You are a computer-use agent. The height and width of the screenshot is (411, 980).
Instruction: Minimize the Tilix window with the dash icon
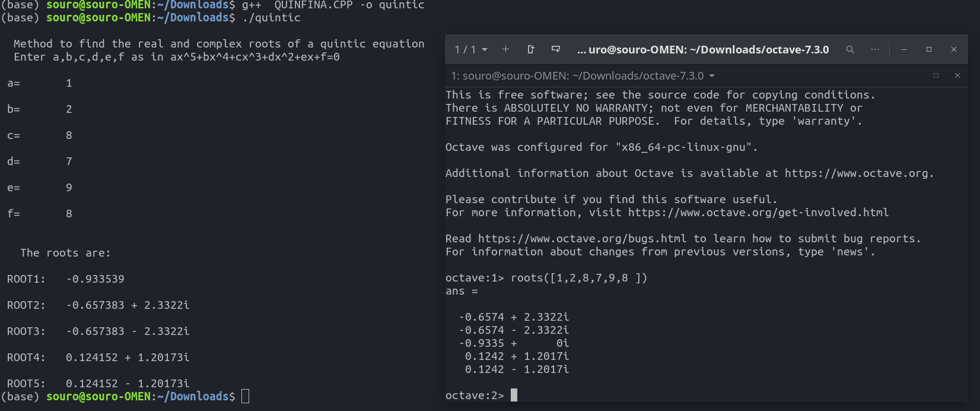903,49
